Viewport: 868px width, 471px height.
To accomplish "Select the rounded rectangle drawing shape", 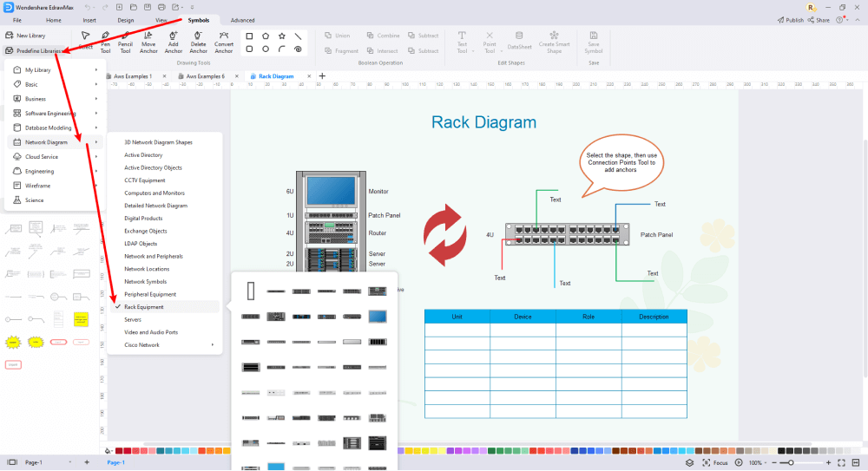I will (249, 49).
